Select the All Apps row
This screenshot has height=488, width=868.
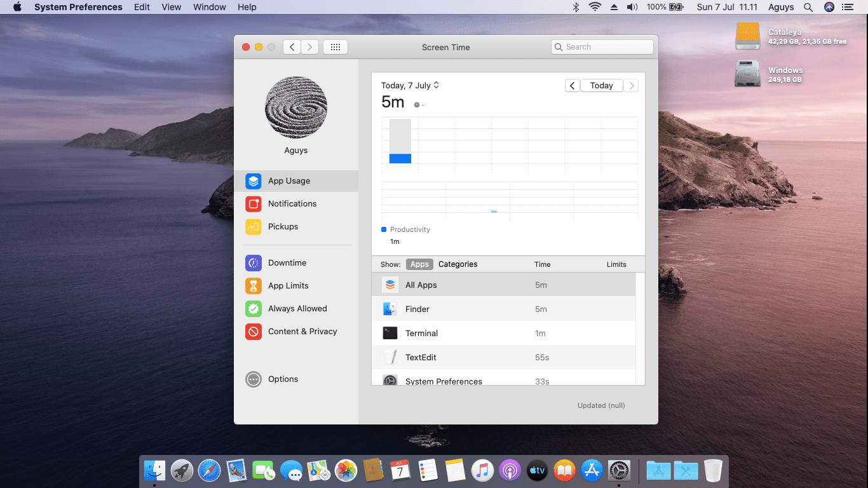click(x=503, y=285)
